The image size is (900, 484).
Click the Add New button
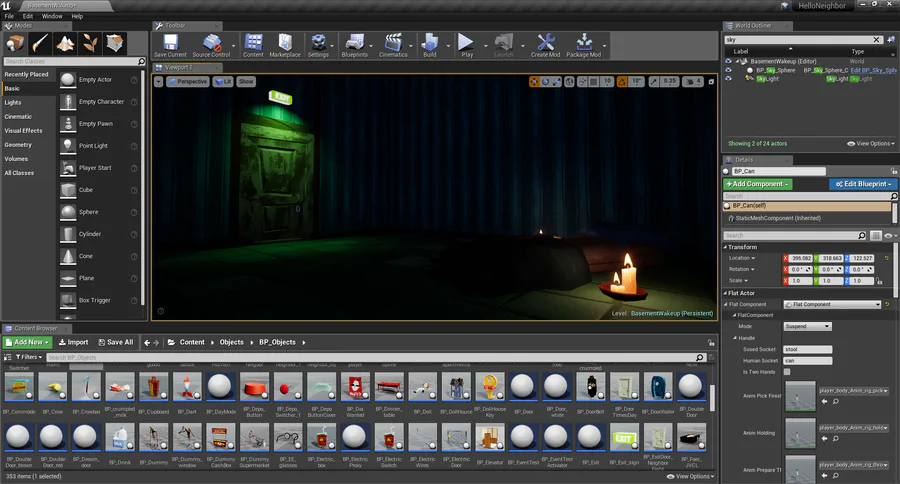click(28, 342)
